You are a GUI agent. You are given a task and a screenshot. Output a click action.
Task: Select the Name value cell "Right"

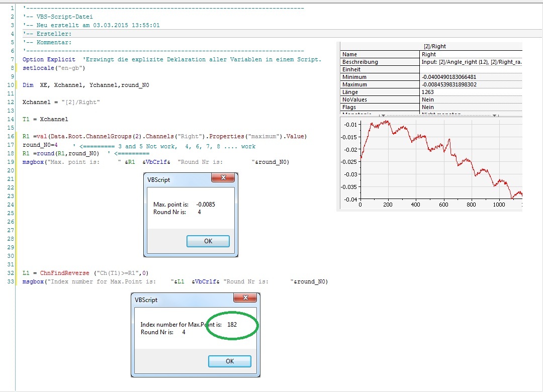tap(471, 54)
